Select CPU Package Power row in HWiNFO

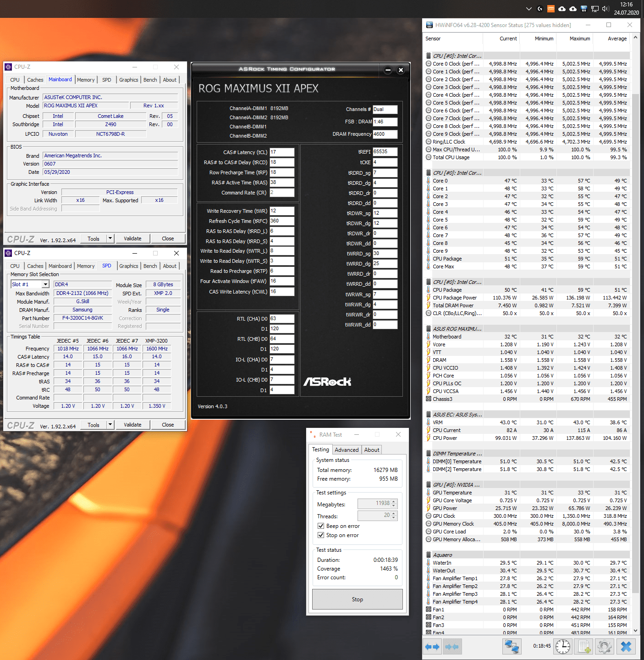click(527, 298)
